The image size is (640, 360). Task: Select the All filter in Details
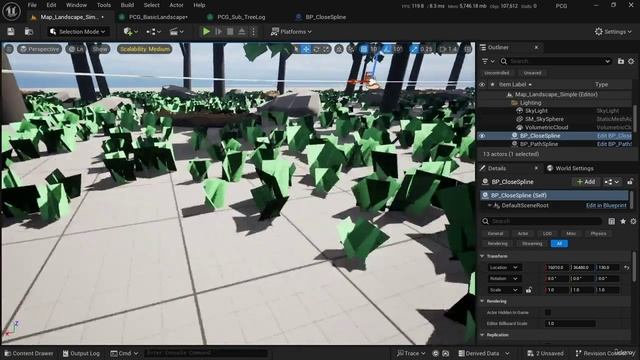point(559,244)
